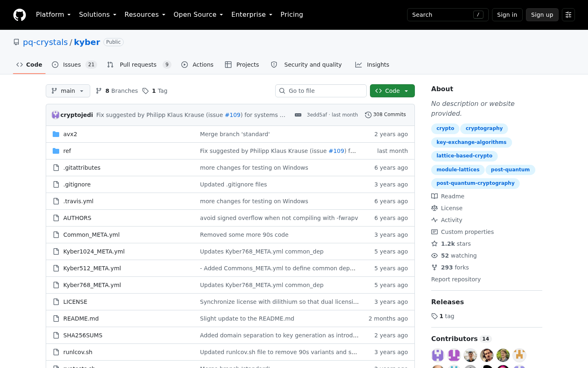This screenshot has width=588, height=368.
Task: Click the file icon beside runlcov.sh
Action: pos(56,352)
